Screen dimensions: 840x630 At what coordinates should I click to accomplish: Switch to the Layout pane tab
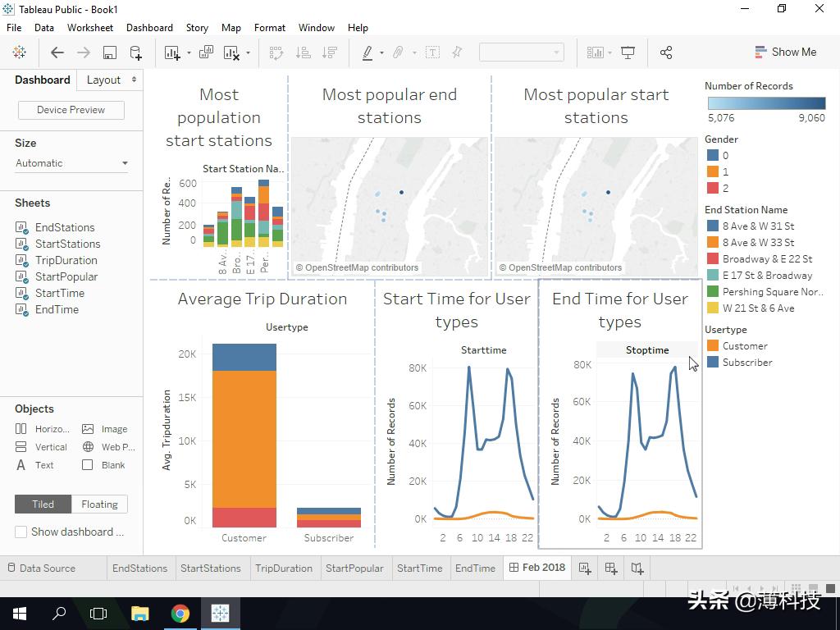point(104,80)
